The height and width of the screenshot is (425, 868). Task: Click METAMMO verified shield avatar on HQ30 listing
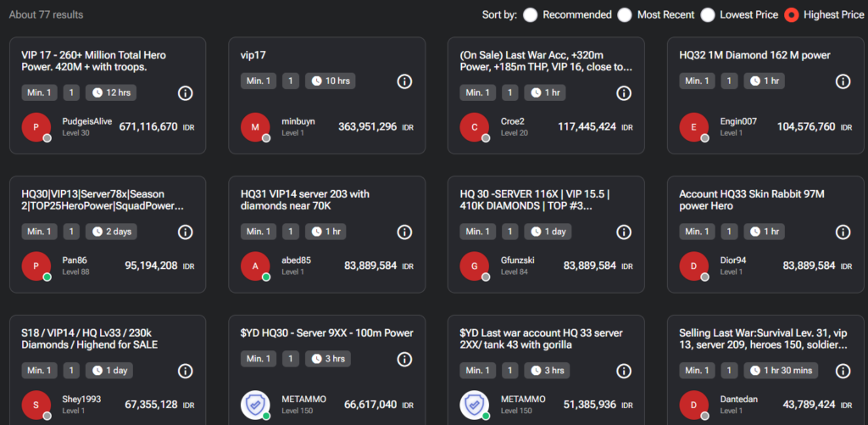256,405
